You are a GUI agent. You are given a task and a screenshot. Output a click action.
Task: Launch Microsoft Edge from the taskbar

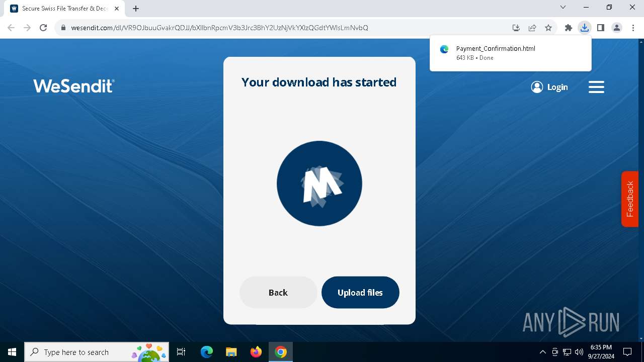(207, 352)
